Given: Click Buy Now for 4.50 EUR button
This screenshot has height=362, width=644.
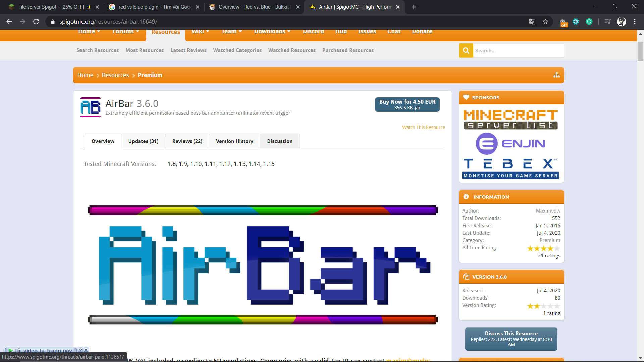Looking at the screenshot, I should point(407,104).
